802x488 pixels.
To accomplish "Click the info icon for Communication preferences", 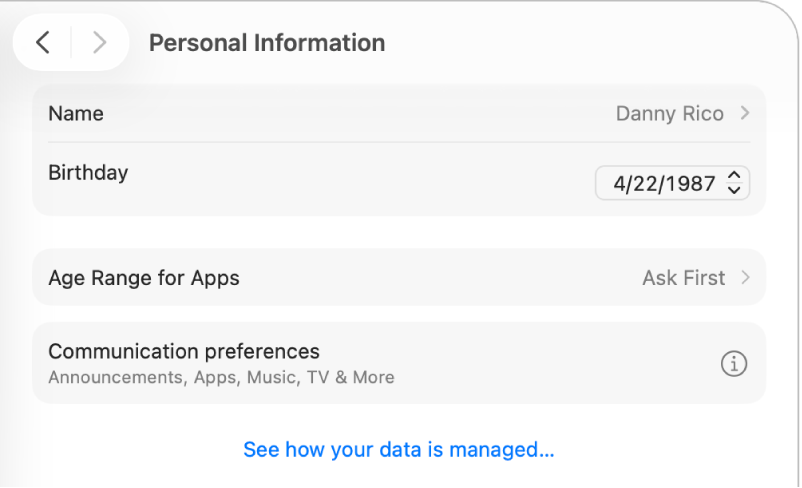I will point(733,364).
